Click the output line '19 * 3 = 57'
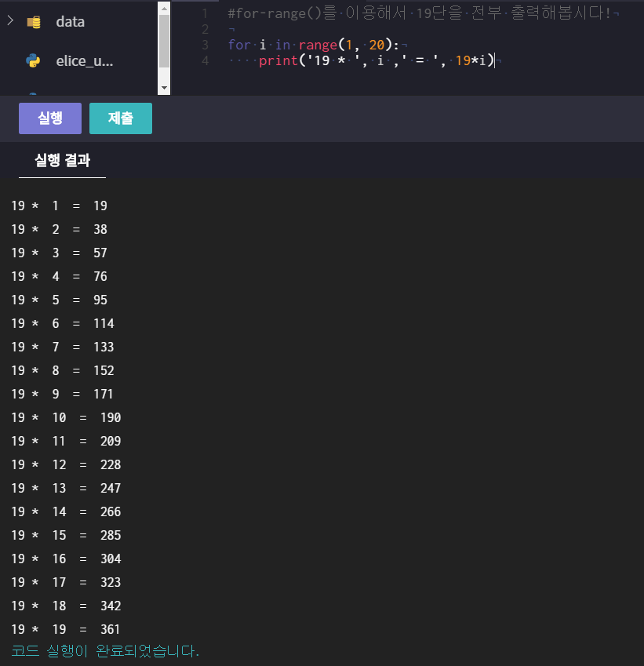This screenshot has width=644, height=666. pyautogui.click(x=59, y=253)
